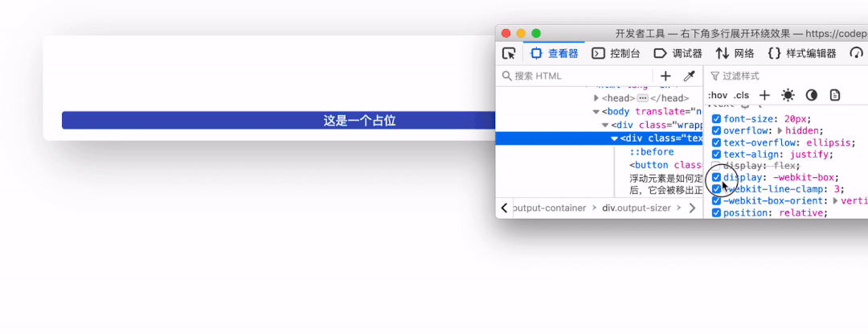Uncheck the -webkit-box-orient declaration
Image resolution: width=868 pixels, height=334 pixels.
click(716, 200)
